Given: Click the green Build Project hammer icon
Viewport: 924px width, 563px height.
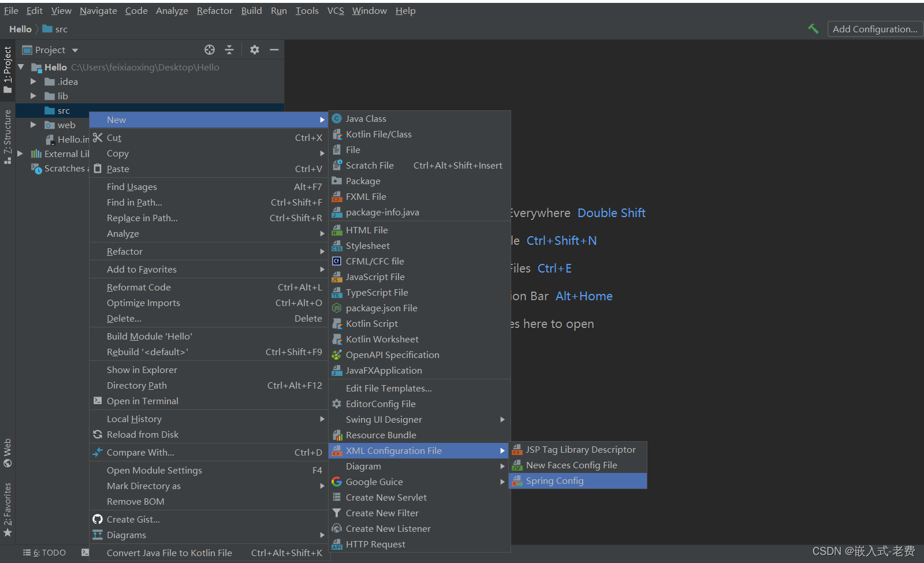Looking at the screenshot, I should (814, 28).
